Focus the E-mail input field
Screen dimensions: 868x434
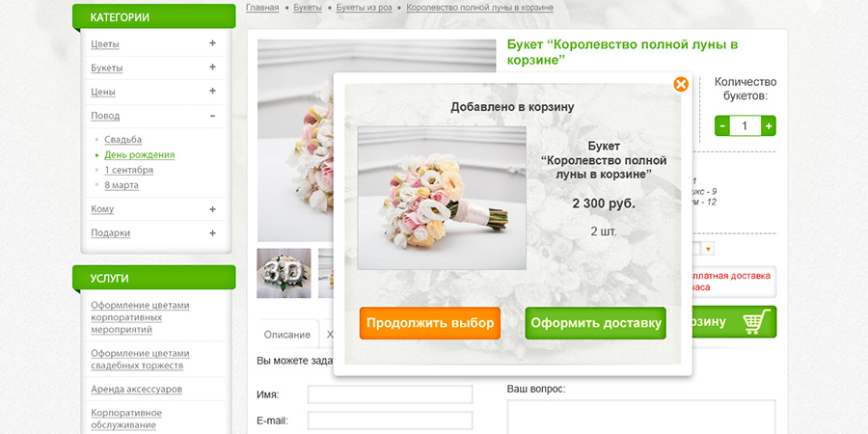[391, 420]
